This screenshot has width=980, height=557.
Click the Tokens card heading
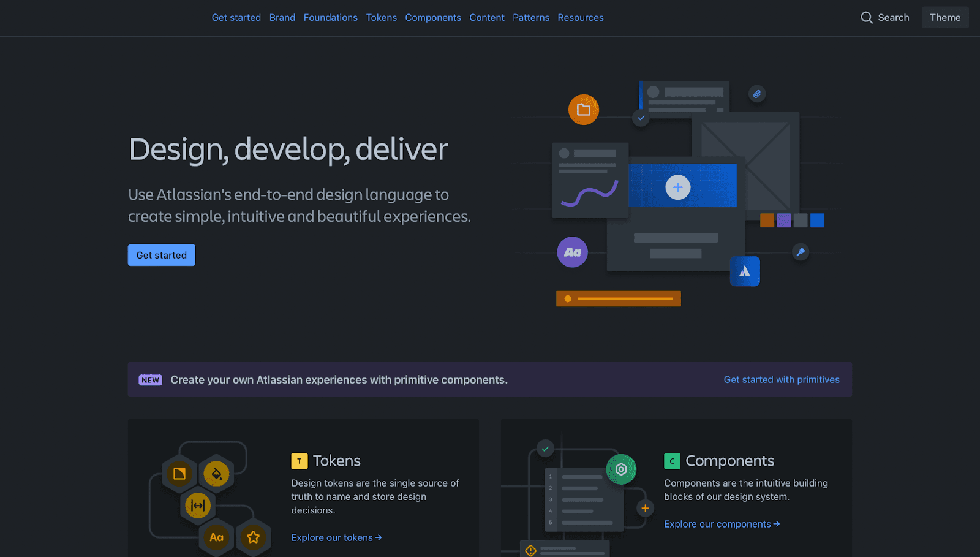click(337, 461)
